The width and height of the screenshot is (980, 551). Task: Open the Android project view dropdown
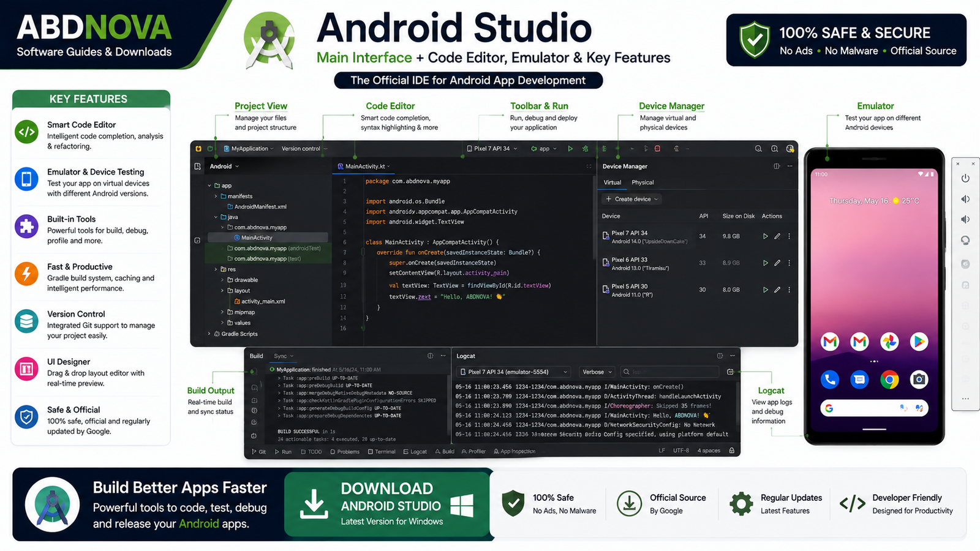click(x=224, y=167)
